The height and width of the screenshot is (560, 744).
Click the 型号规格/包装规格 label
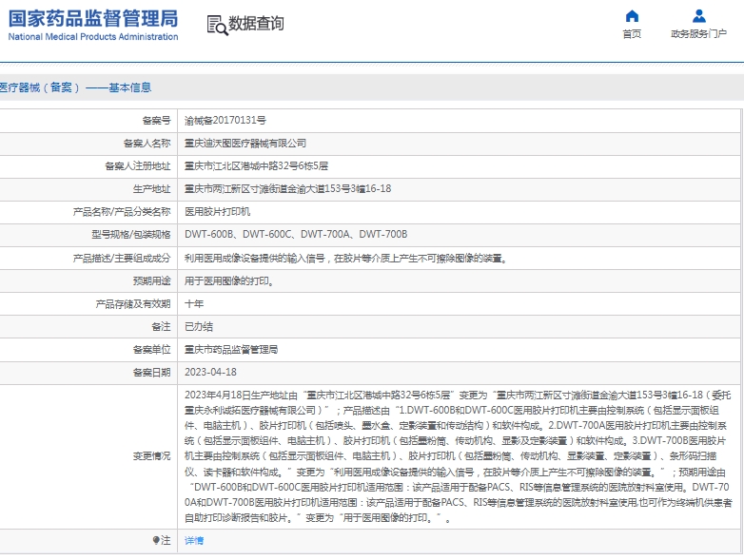pos(131,234)
